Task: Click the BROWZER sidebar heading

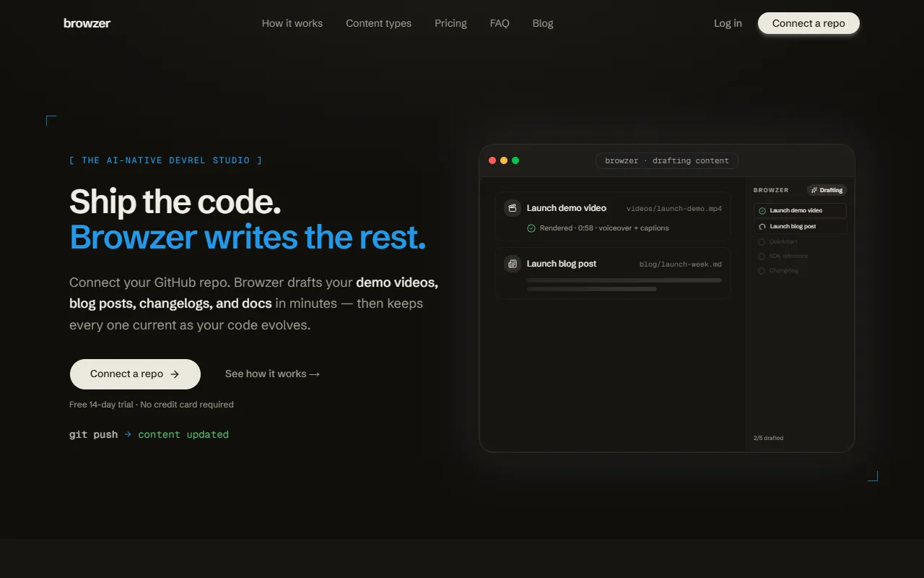Action: pyautogui.click(x=771, y=190)
